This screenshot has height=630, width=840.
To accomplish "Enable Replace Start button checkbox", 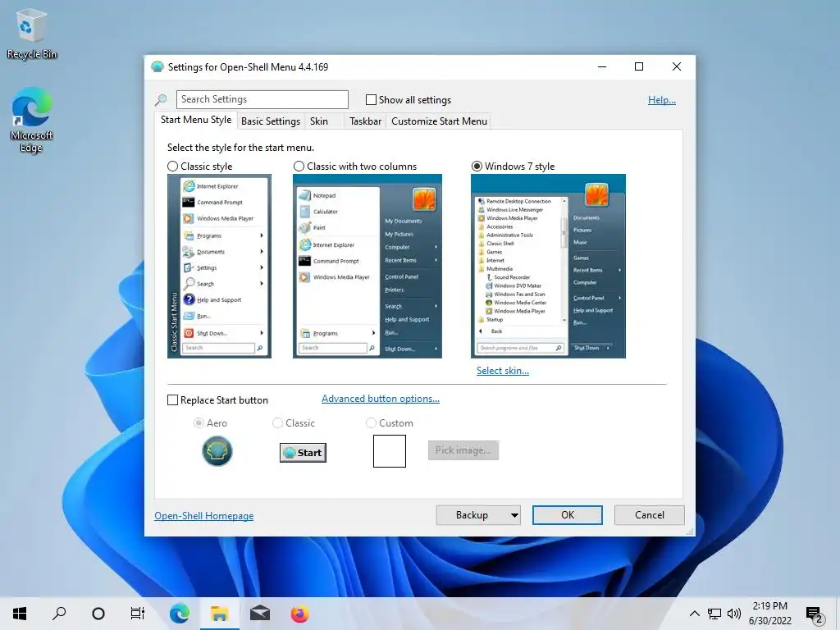I will click(x=172, y=400).
